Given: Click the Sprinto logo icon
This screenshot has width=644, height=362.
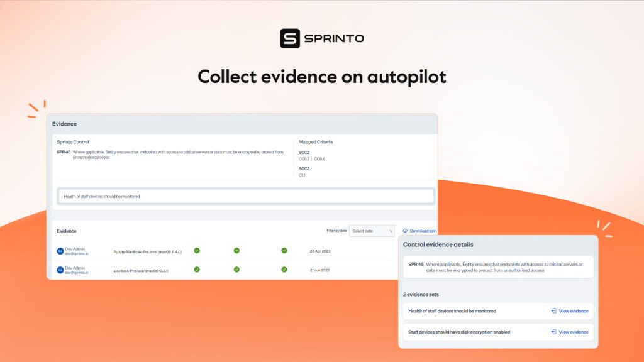Looking at the screenshot, I should coord(290,38).
